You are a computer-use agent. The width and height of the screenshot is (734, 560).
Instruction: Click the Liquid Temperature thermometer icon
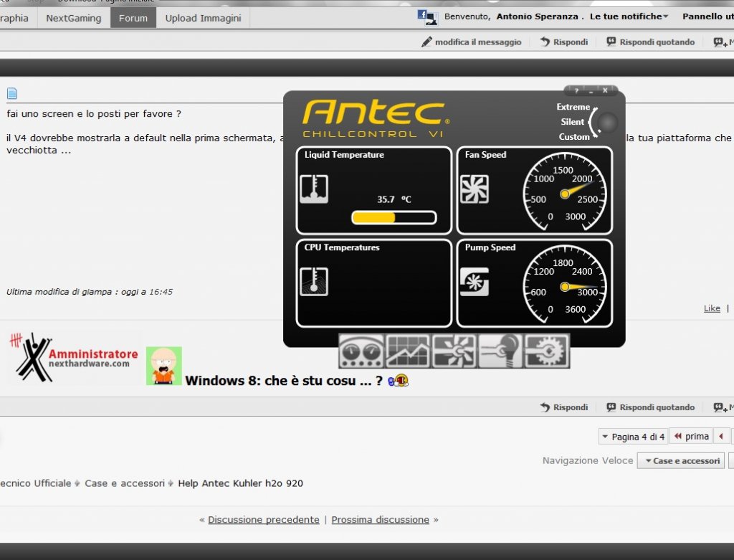click(314, 189)
